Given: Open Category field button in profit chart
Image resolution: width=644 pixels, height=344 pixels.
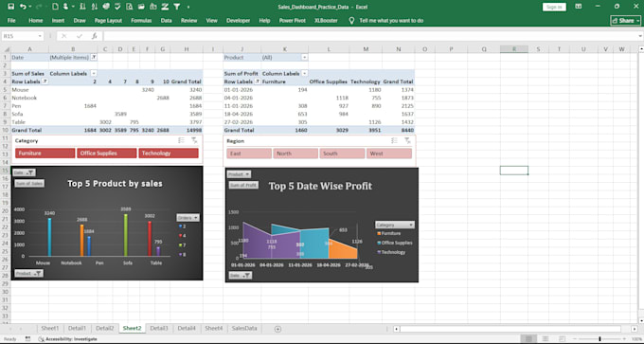Looking at the screenshot, I should click(395, 225).
